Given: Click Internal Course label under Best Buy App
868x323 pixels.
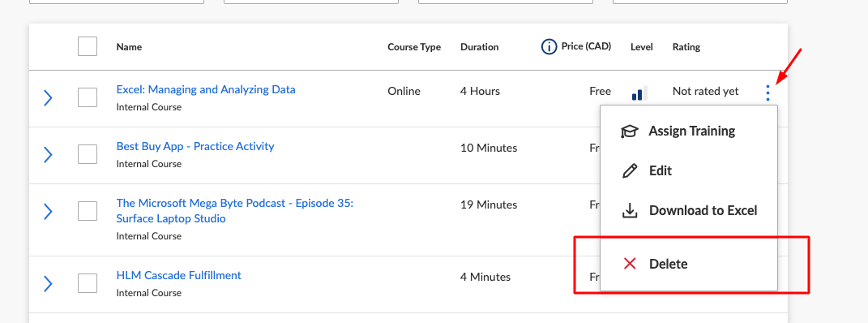Looking at the screenshot, I should (x=149, y=164).
